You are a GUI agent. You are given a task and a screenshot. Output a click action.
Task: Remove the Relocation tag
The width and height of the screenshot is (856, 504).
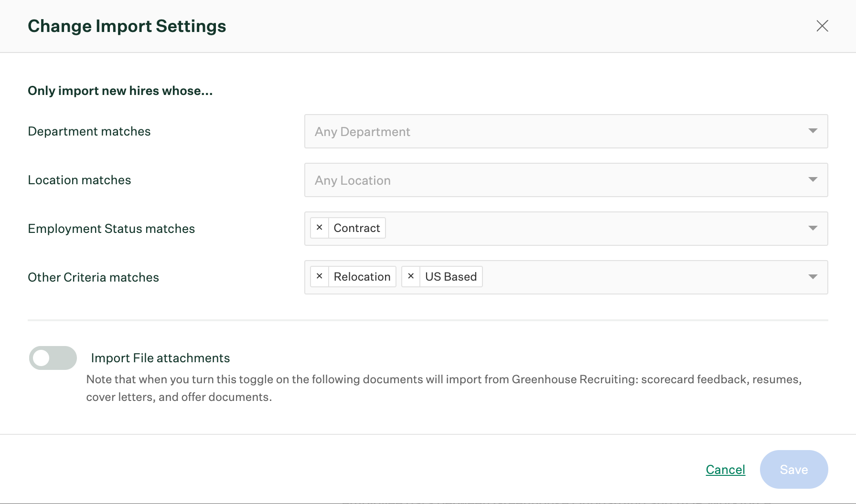point(320,276)
